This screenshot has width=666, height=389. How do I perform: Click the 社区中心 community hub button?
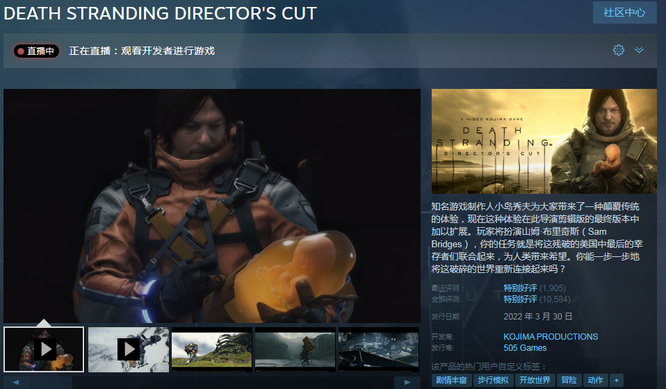[x=624, y=12]
